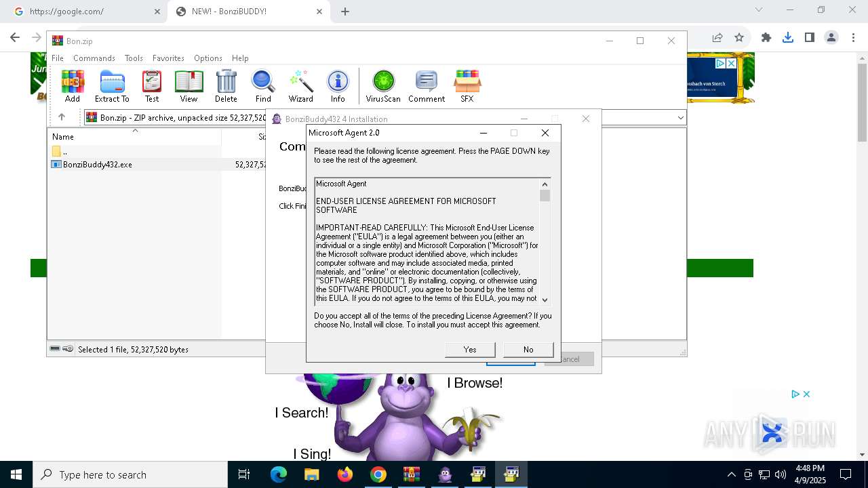
Task: Open the Tools menu
Action: (134, 58)
